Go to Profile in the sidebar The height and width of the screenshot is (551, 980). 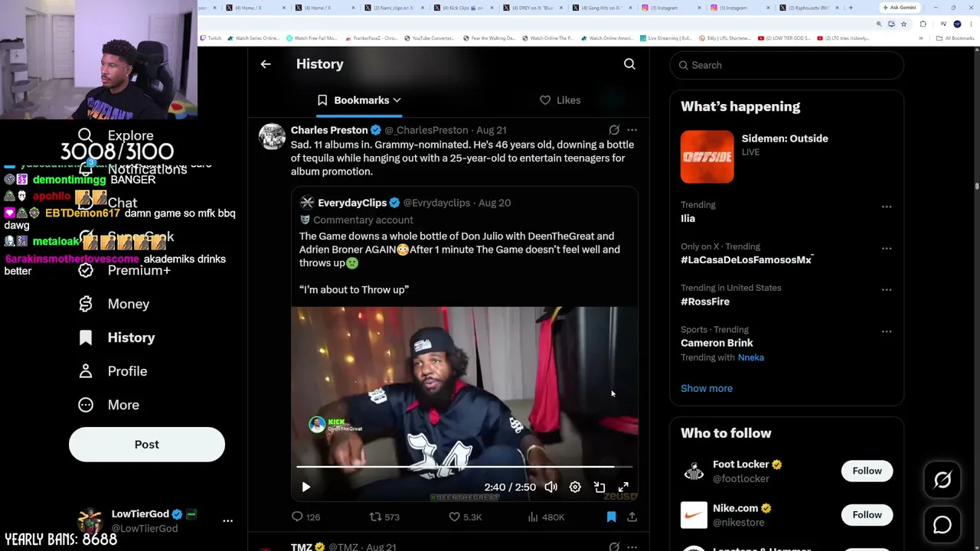click(x=113, y=371)
